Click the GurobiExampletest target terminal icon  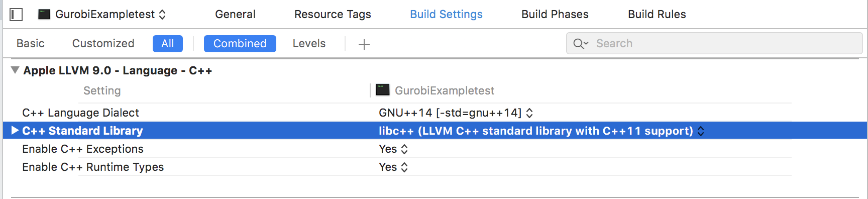(x=44, y=14)
